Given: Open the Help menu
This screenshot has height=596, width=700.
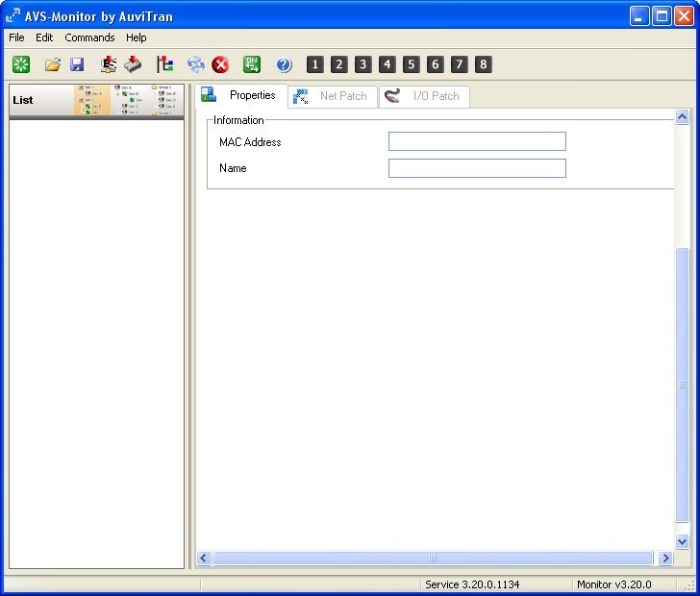Looking at the screenshot, I should 137,37.
